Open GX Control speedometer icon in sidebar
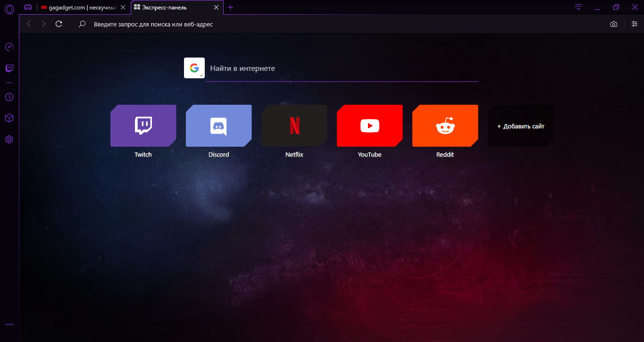 point(9,47)
